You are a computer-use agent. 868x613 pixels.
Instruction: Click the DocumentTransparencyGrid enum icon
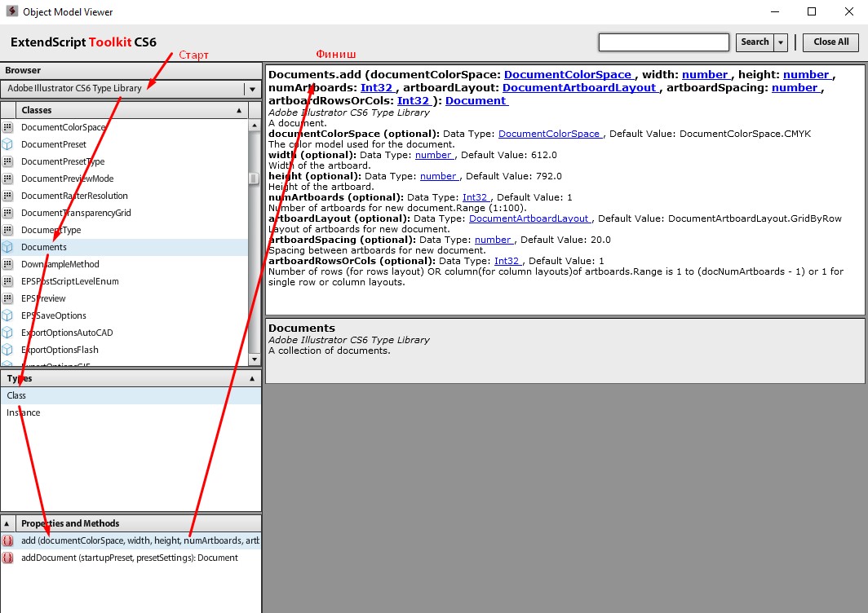click(x=7, y=213)
